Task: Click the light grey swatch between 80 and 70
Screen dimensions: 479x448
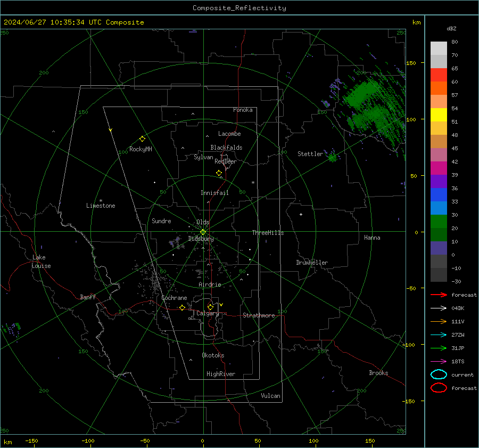Action: [x=439, y=48]
